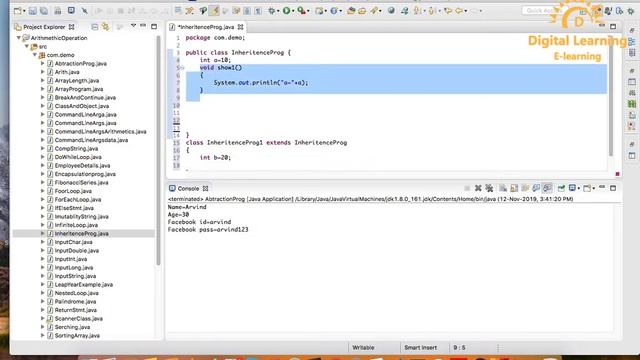This screenshot has width=640, height=360.
Task: Click the Next Annotation arrow icon
Action: click(x=418, y=11)
